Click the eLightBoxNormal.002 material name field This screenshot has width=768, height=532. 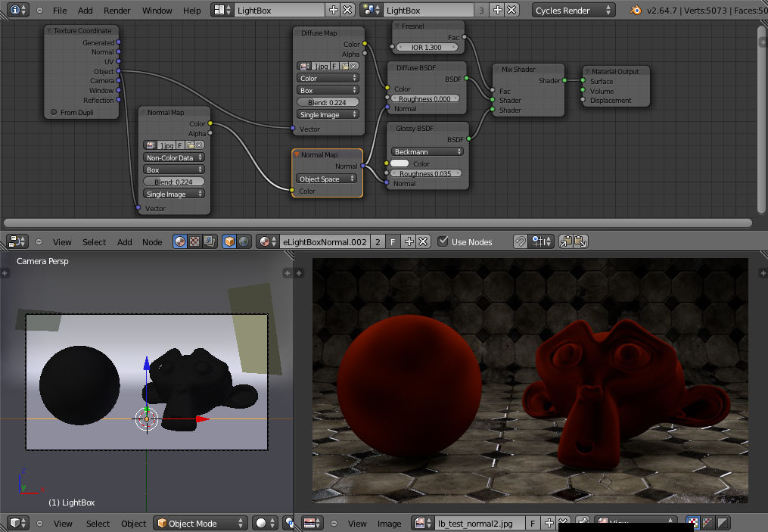coord(324,242)
